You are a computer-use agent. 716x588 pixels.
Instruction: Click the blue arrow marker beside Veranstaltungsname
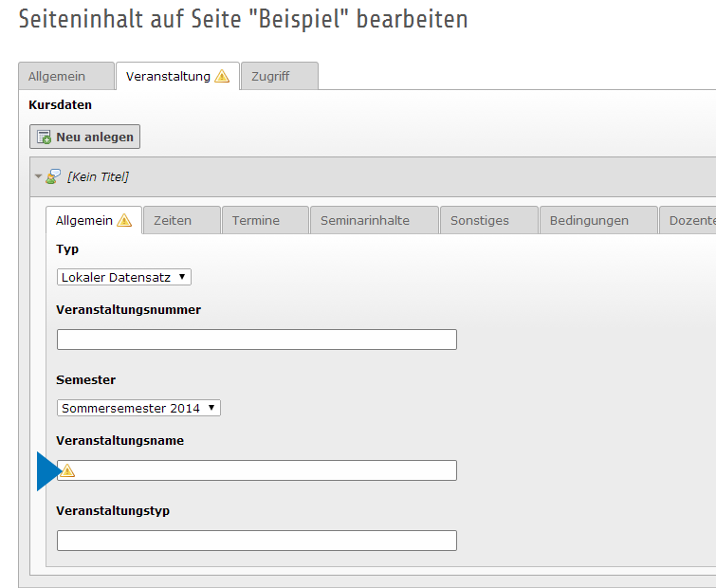(46, 471)
